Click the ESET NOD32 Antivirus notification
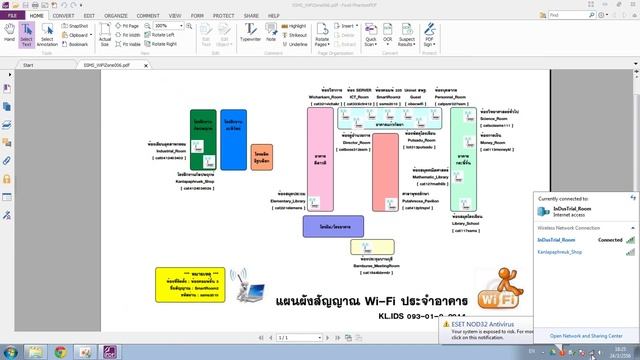 487,330
